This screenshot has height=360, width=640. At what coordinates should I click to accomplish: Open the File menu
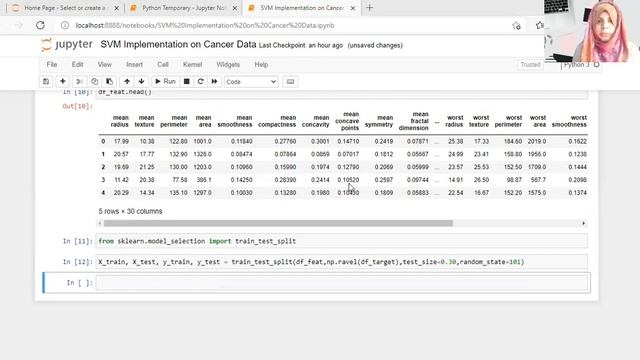click(52, 64)
